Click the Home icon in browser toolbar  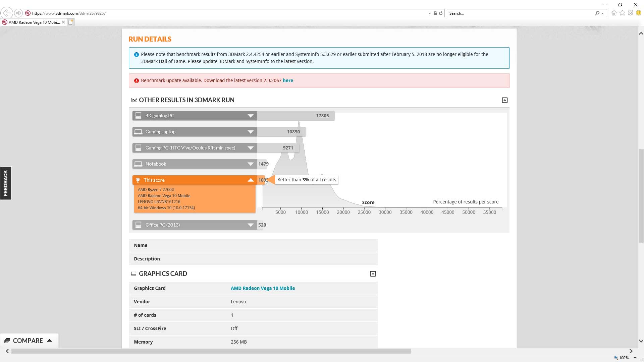click(614, 13)
